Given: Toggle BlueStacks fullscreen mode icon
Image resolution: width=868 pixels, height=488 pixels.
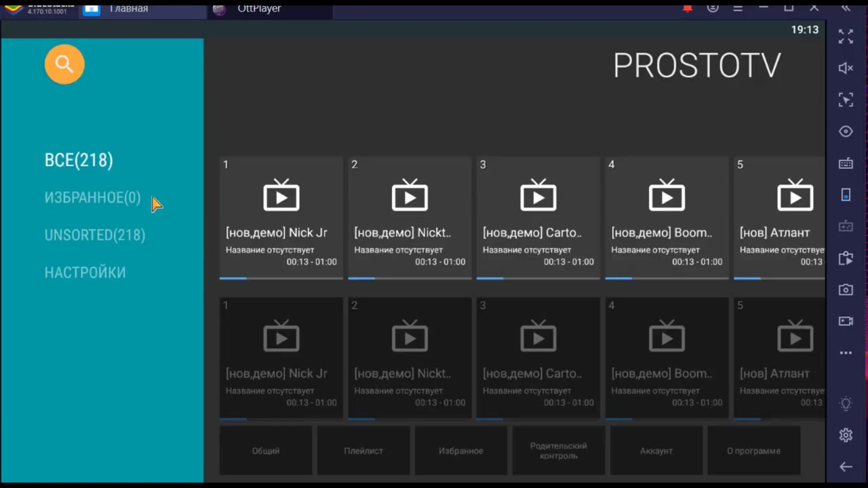Looking at the screenshot, I should (x=846, y=37).
